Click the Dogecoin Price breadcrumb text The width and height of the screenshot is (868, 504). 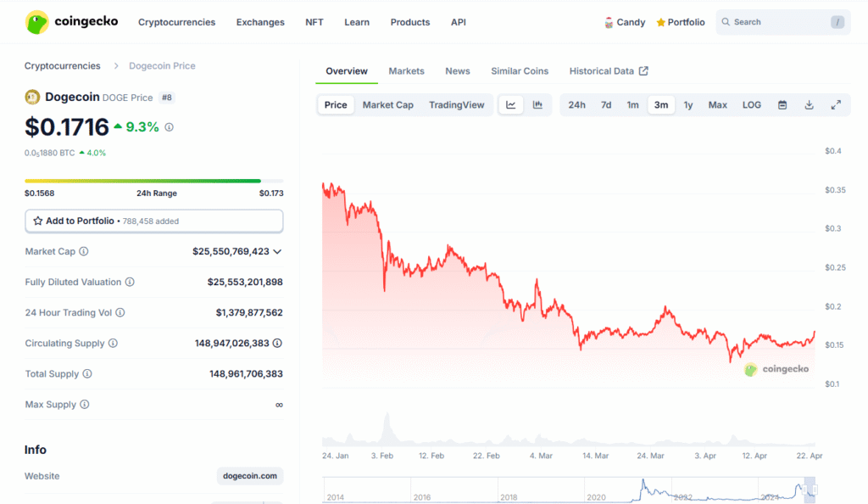(162, 66)
